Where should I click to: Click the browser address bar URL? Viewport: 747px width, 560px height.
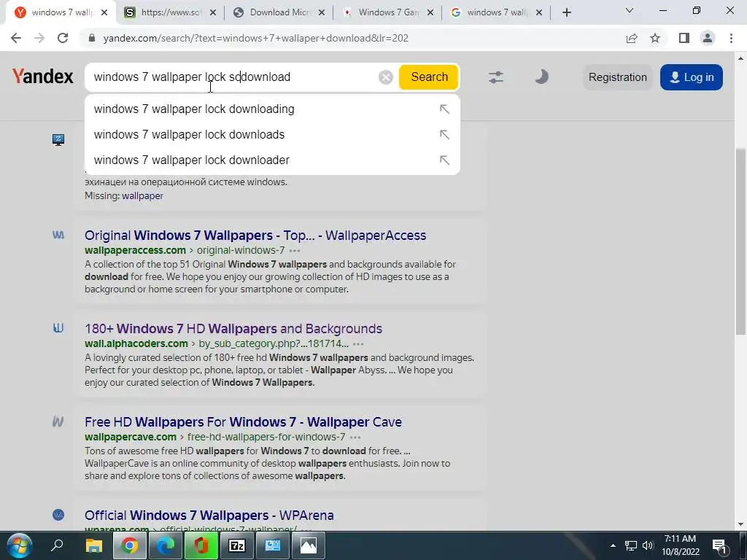(256, 38)
